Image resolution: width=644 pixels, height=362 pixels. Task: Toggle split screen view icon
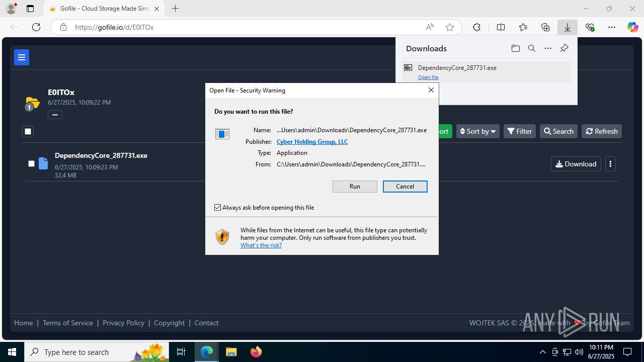point(501,27)
